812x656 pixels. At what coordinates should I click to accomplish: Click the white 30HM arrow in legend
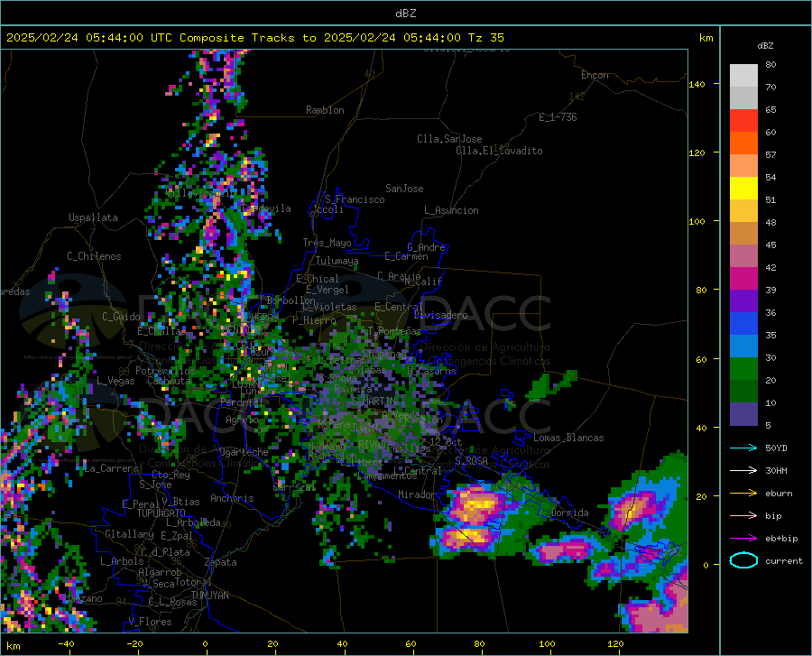pos(743,471)
